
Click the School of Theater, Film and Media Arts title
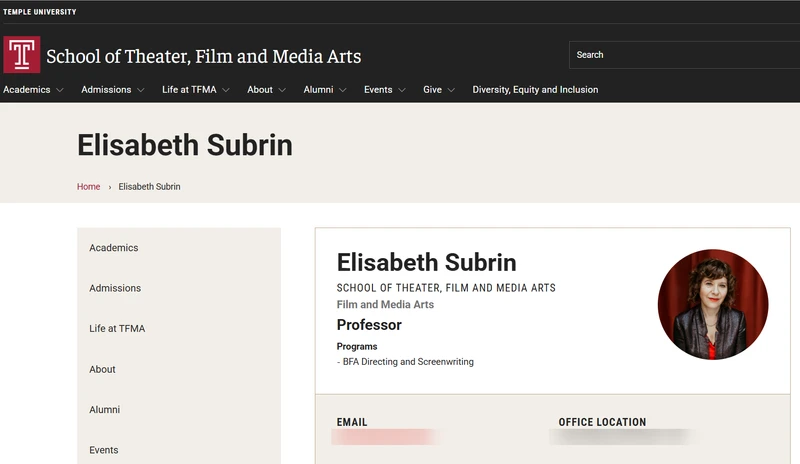point(204,56)
